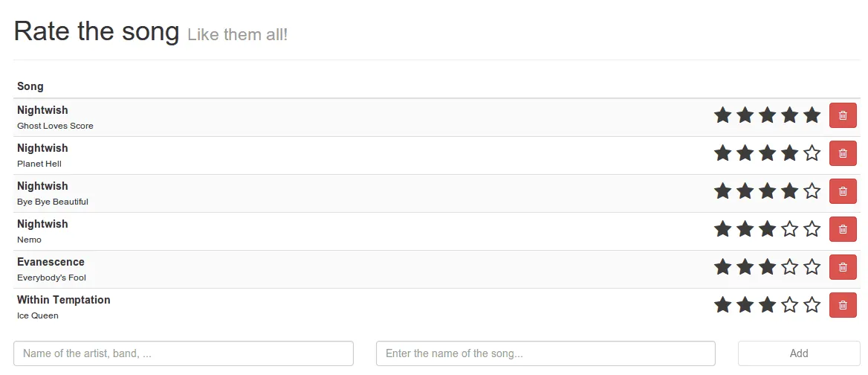The image size is (868, 375).
Task: Rate Planet Hell five stars
Action: [x=812, y=153]
